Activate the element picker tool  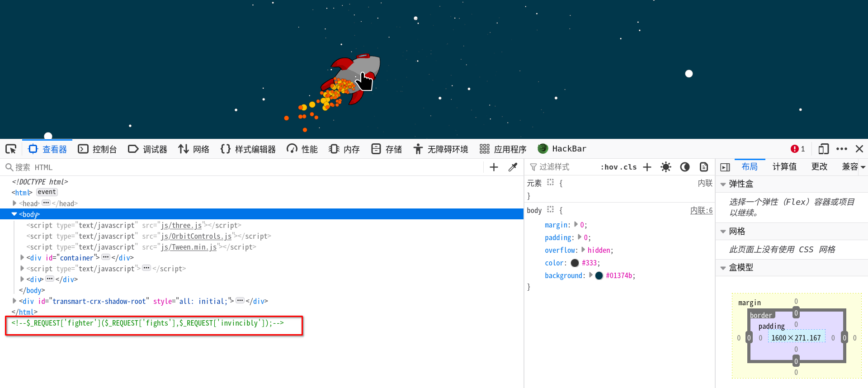click(11, 149)
